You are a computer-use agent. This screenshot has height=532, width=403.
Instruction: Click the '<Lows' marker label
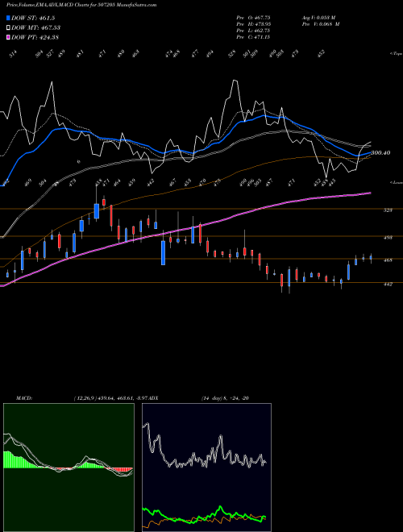click(396, 182)
